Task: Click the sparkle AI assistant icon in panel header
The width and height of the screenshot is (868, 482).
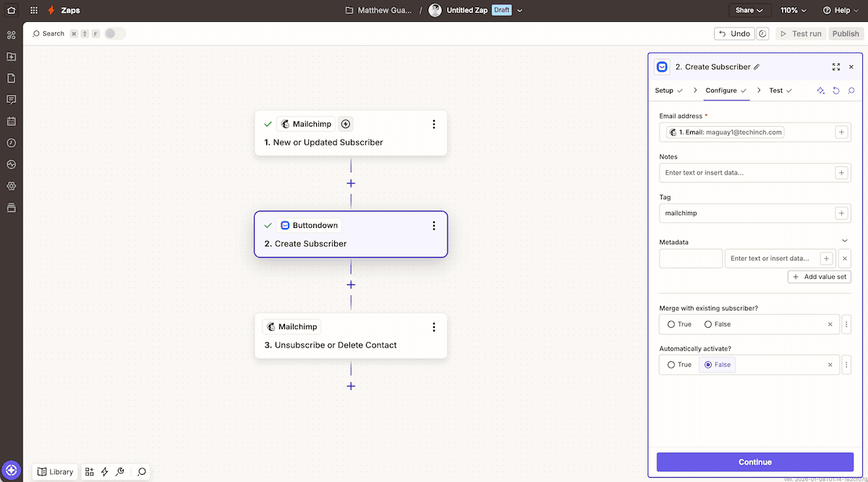Action: coord(820,90)
